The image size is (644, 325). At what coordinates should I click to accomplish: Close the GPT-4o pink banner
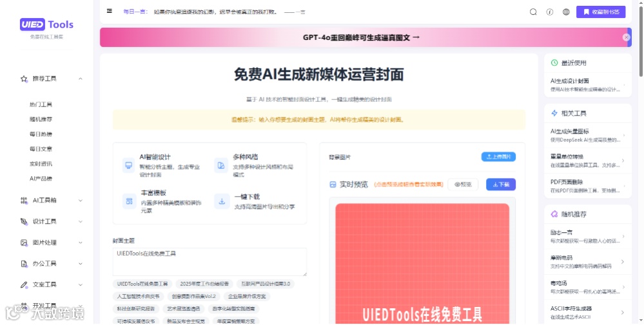pos(626,37)
